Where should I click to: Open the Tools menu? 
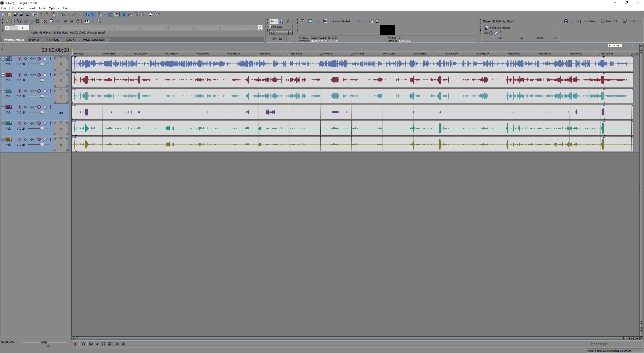42,8
